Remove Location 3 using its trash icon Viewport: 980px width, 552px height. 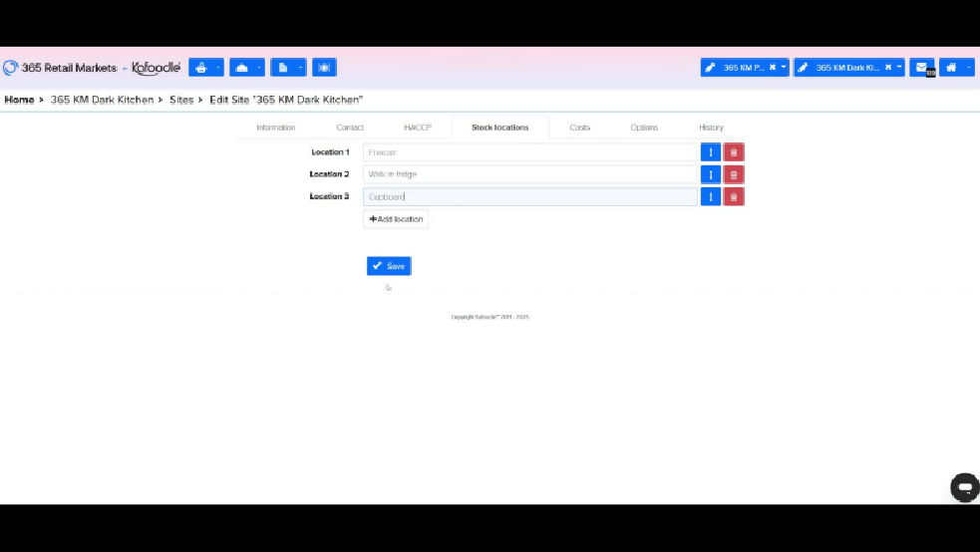734,197
